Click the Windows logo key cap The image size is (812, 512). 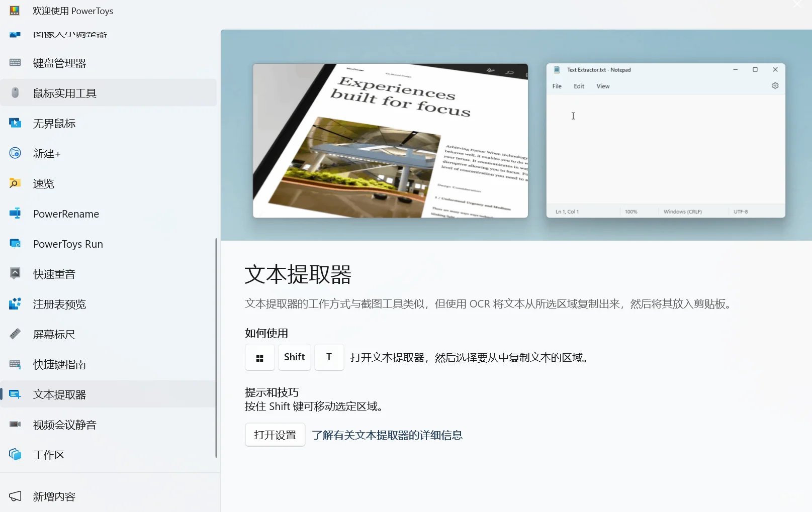(260, 357)
